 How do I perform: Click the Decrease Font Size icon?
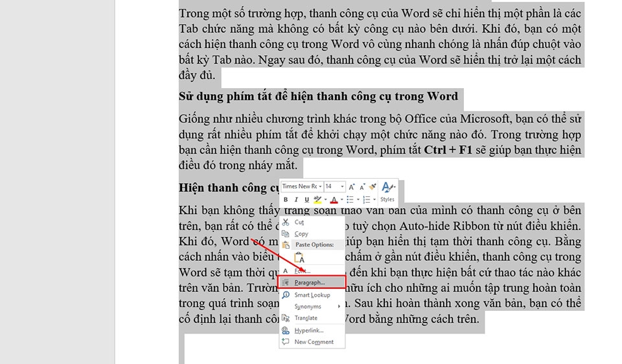(x=362, y=187)
